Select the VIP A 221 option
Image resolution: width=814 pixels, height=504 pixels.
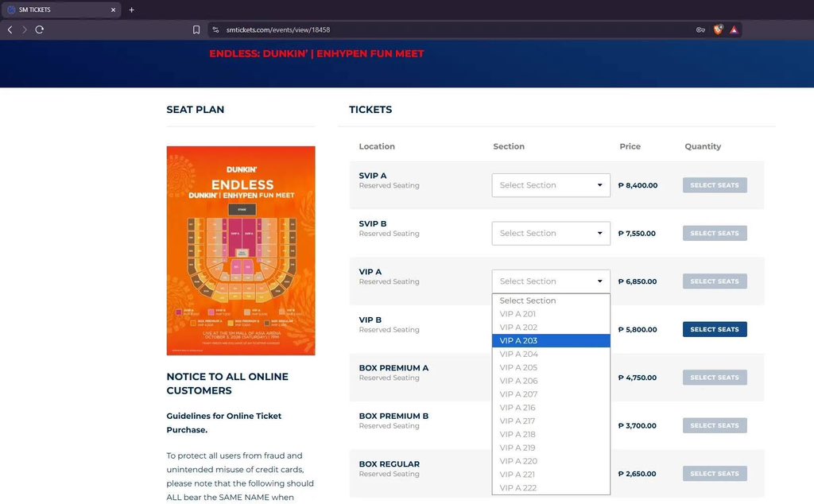551,475
